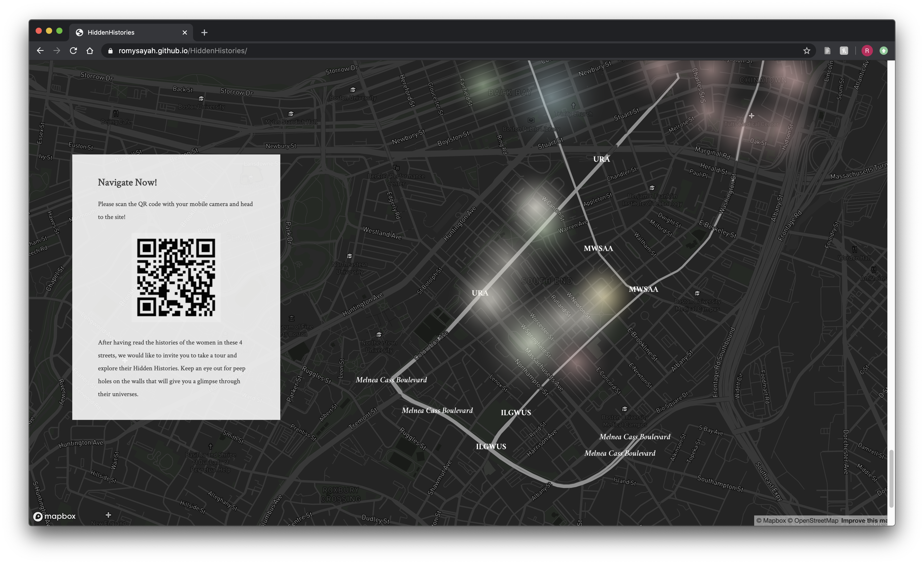Reload the HiddenHistories page
924x564 pixels.
73,51
